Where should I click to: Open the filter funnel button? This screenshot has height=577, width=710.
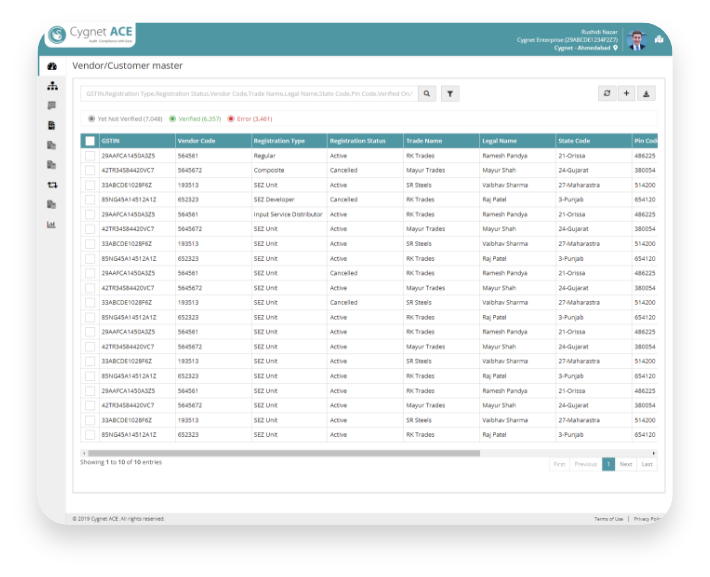click(x=450, y=94)
